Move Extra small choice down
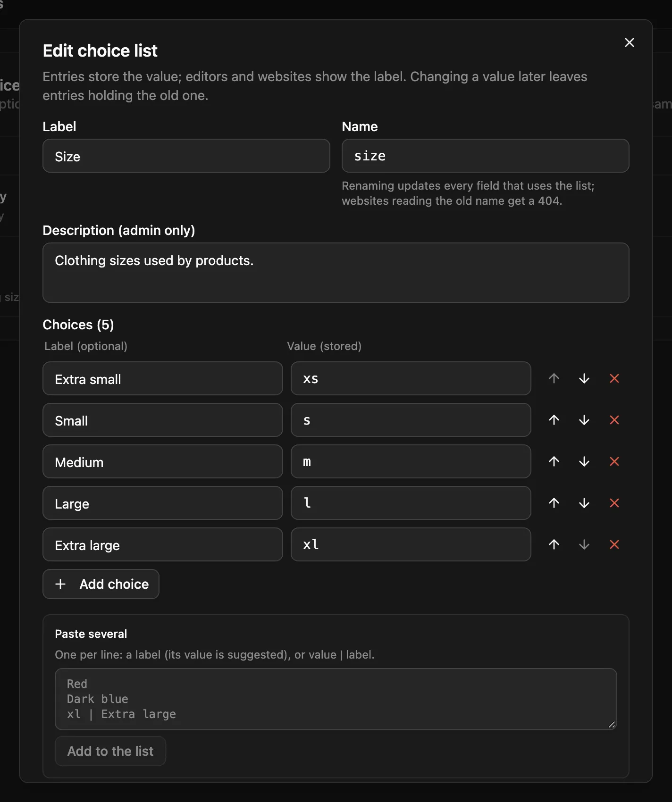672x802 pixels. [x=584, y=378]
